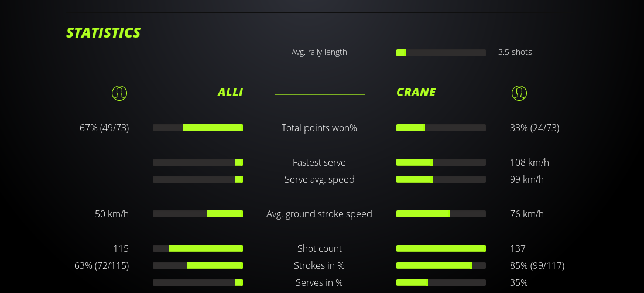The width and height of the screenshot is (644, 293).
Task: Click Alli's Shot count bar
Action: click(198, 248)
